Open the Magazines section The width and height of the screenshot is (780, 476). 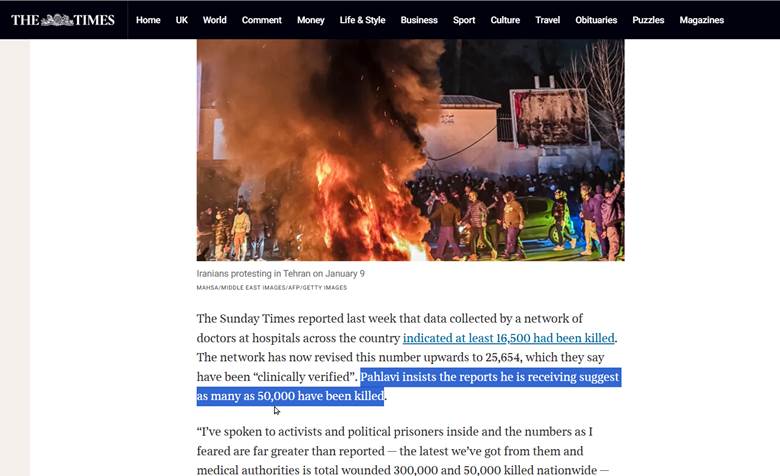coord(701,20)
